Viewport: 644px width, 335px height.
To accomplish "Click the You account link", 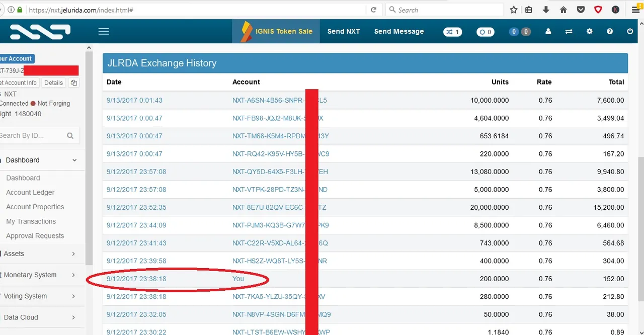I will (238, 279).
